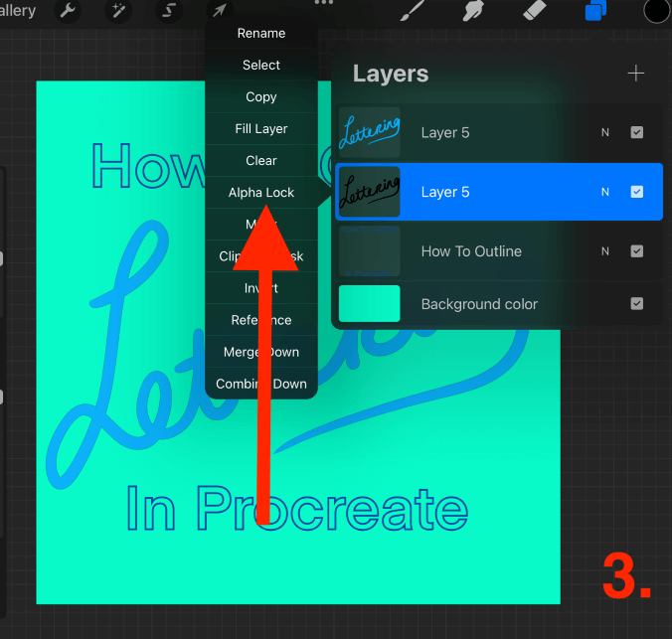This screenshot has height=639, width=672.
Task: Toggle visibility of selected blue Layer 5
Action: pos(637,192)
